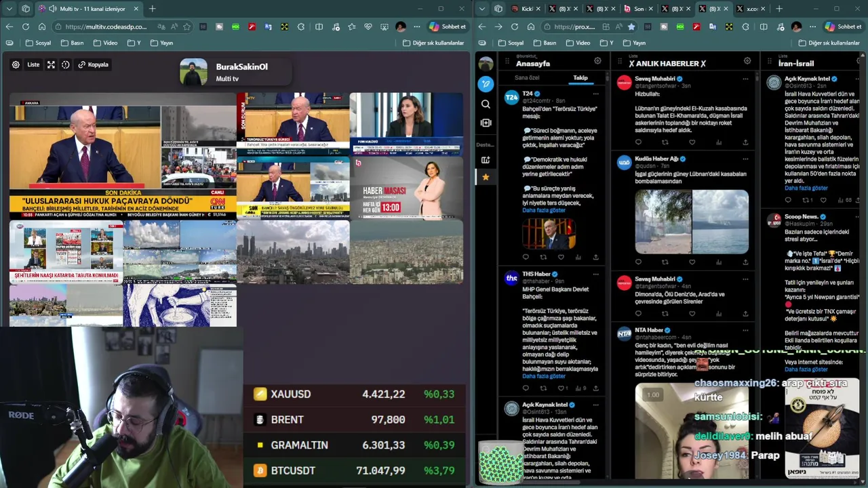
Task: Go forward in right browser window
Action: coord(498,26)
